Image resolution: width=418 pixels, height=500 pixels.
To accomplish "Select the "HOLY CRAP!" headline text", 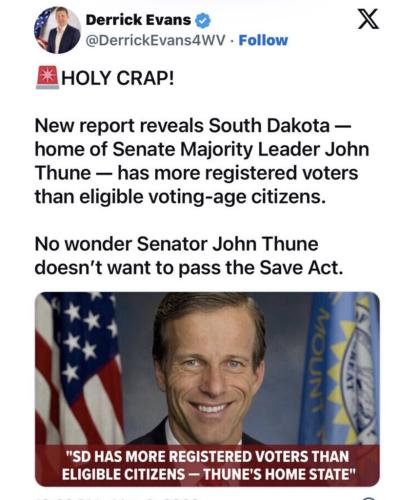I will pyautogui.click(x=117, y=78).
